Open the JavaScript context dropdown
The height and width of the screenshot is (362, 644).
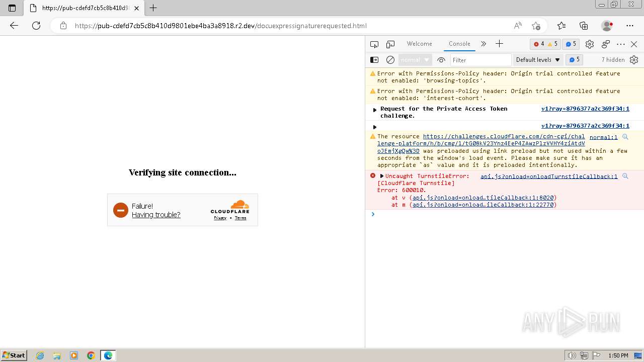click(x=416, y=60)
